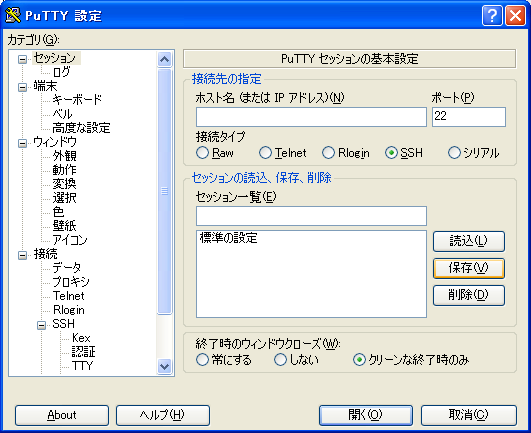Image resolution: width=531 pixels, height=433 pixels.
Task: Collapse the セッション tree node
Action: 22,60
